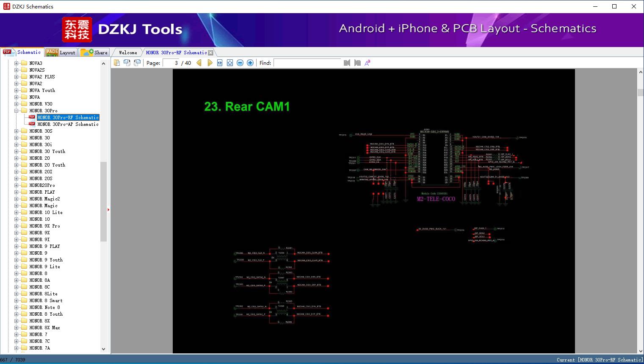Go to the next page arrow

pyautogui.click(x=210, y=63)
